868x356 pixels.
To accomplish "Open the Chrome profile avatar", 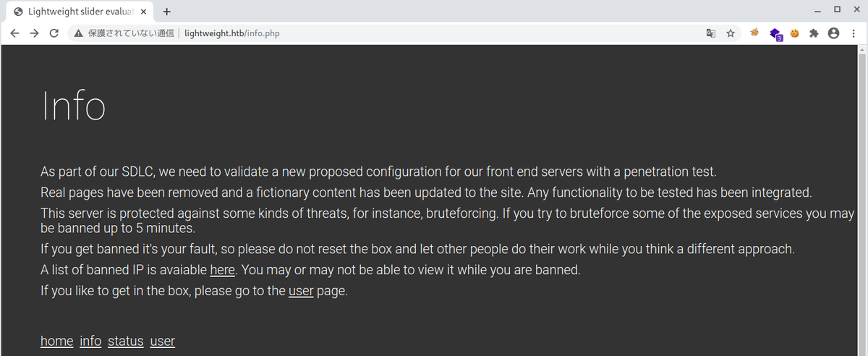I will coord(833,33).
